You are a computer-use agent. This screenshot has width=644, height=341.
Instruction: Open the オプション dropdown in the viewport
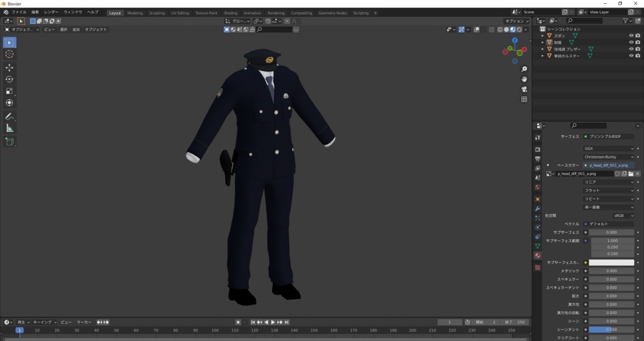tap(517, 21)
